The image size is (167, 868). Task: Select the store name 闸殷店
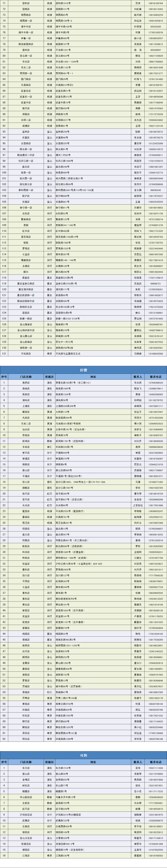click(26, 114)
